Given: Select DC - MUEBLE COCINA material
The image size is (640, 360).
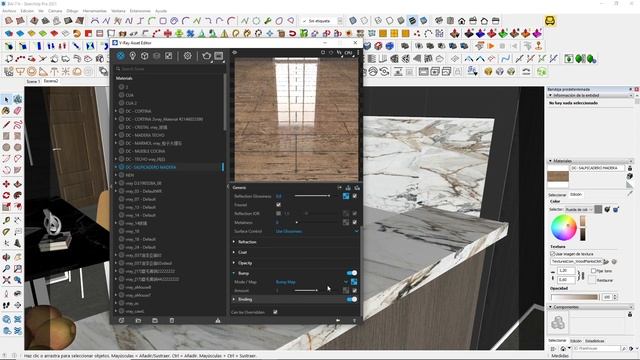Looking at the screenshot, I should click(x=146, y=151).
